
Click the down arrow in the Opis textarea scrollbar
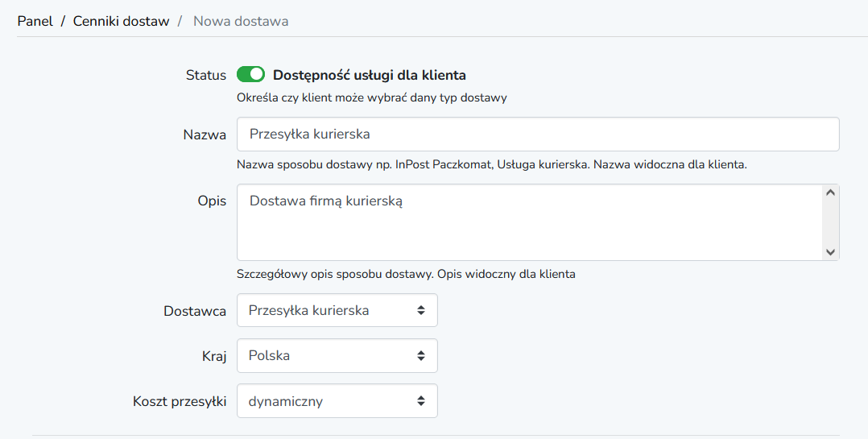(x=830, y=252)
